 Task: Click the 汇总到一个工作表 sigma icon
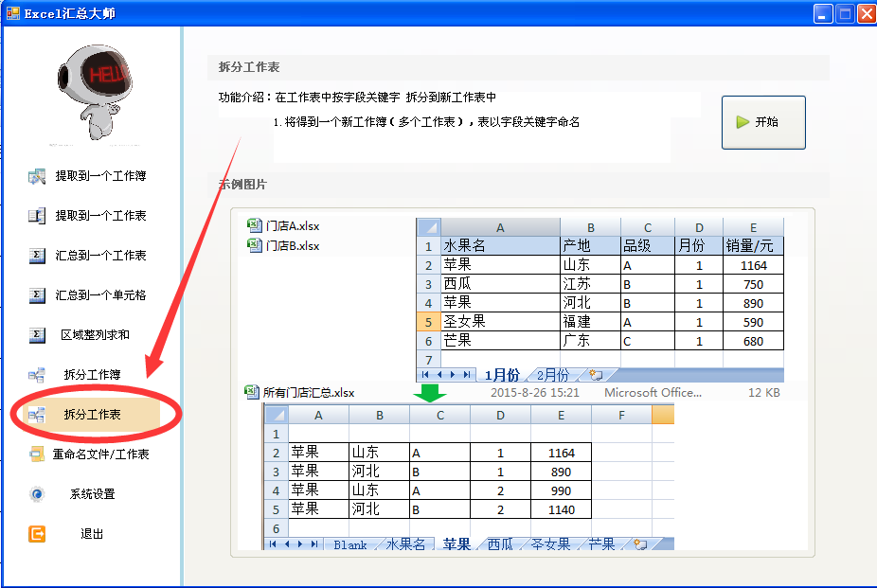click(x=37, y=256)
